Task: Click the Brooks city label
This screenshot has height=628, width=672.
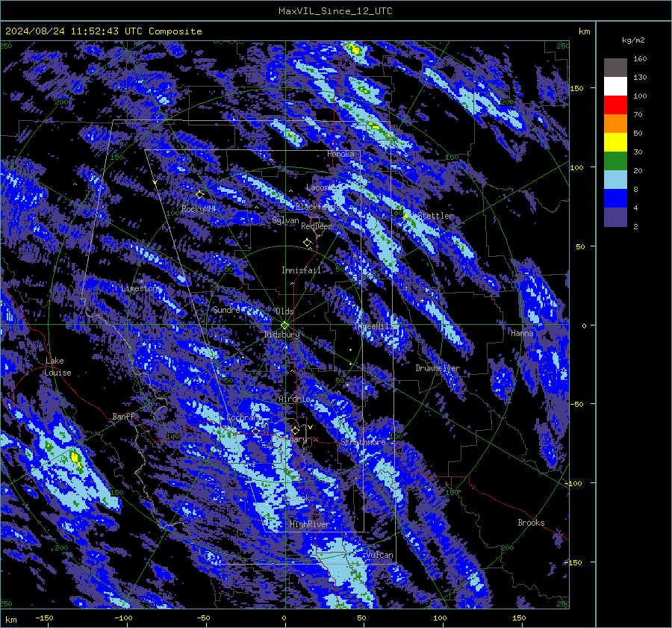Action: tap(531, 523)
